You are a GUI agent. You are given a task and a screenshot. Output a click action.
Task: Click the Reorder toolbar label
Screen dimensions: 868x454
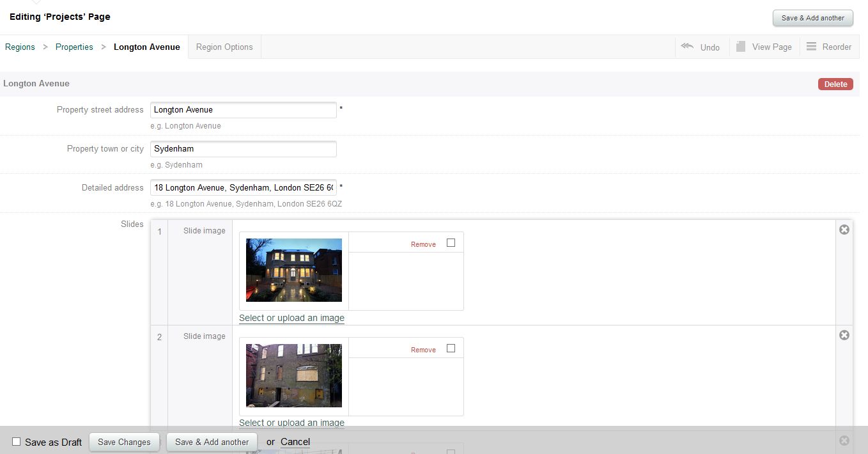pos(837,47)
